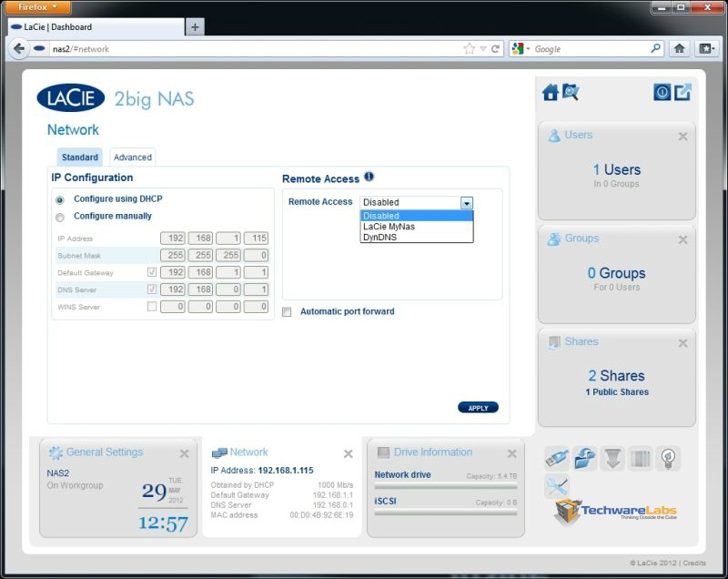Screen dimensions: 728x579
Task: Select Configure using DHCP
Action: (60, 200)
